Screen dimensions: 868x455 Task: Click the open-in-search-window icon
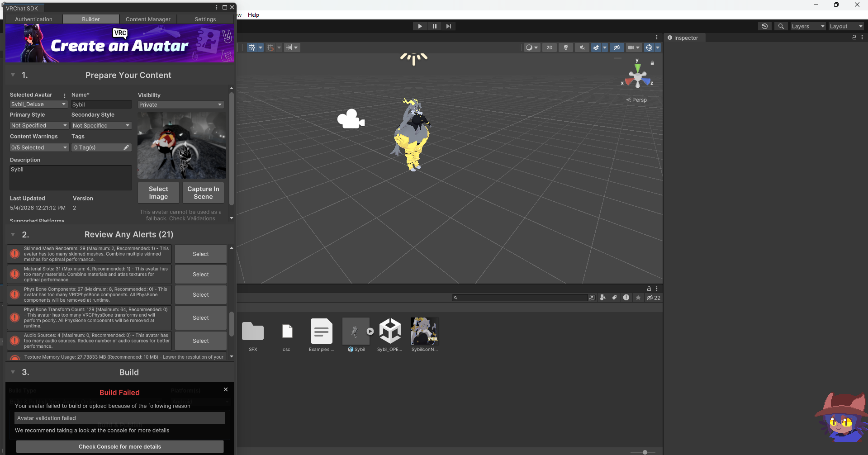coord(592,298)
